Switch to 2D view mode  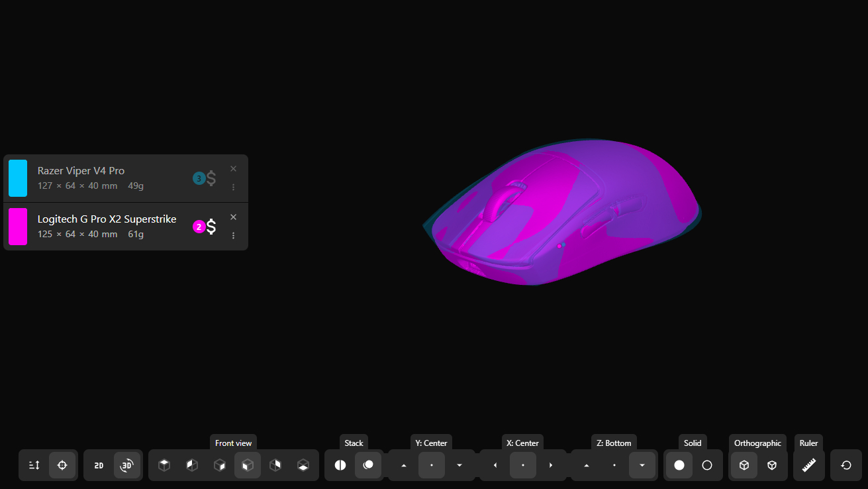point(98,465)
